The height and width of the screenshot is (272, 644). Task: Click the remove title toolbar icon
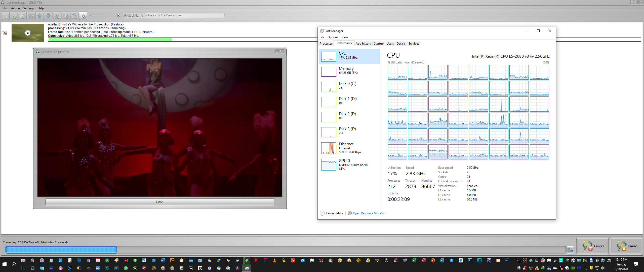point(57,16)
